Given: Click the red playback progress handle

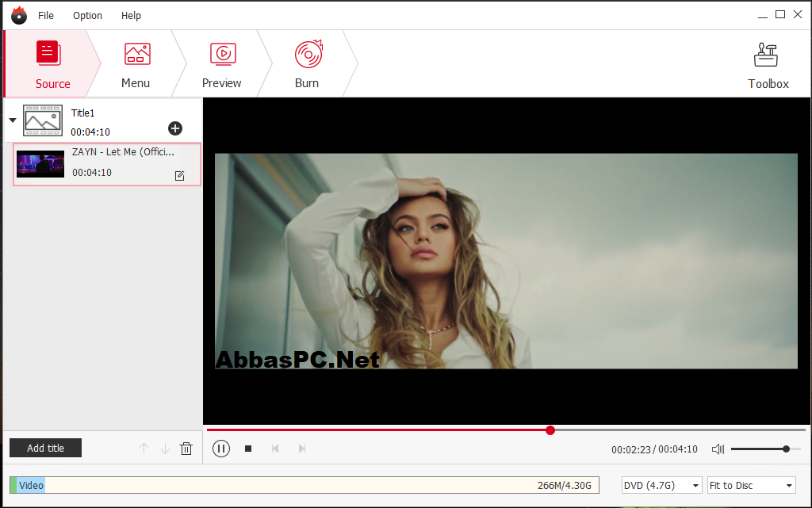Looking at the screenshot, I should coord(550,430).
